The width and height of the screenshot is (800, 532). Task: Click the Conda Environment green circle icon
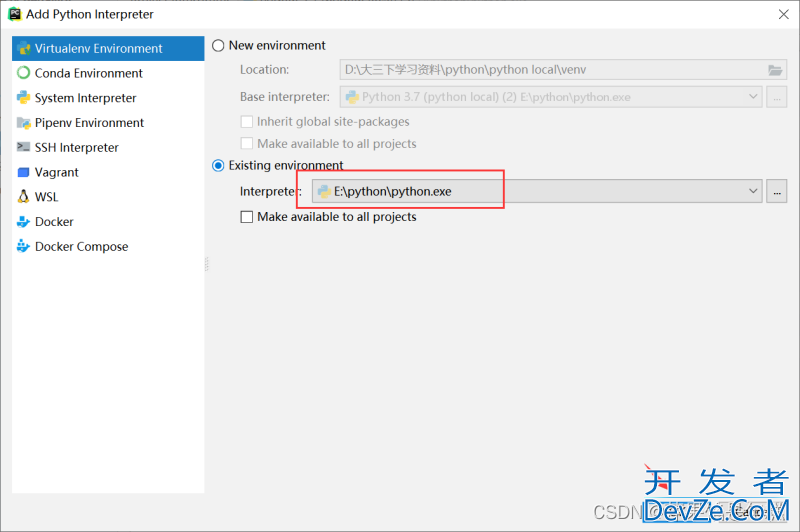23,73
